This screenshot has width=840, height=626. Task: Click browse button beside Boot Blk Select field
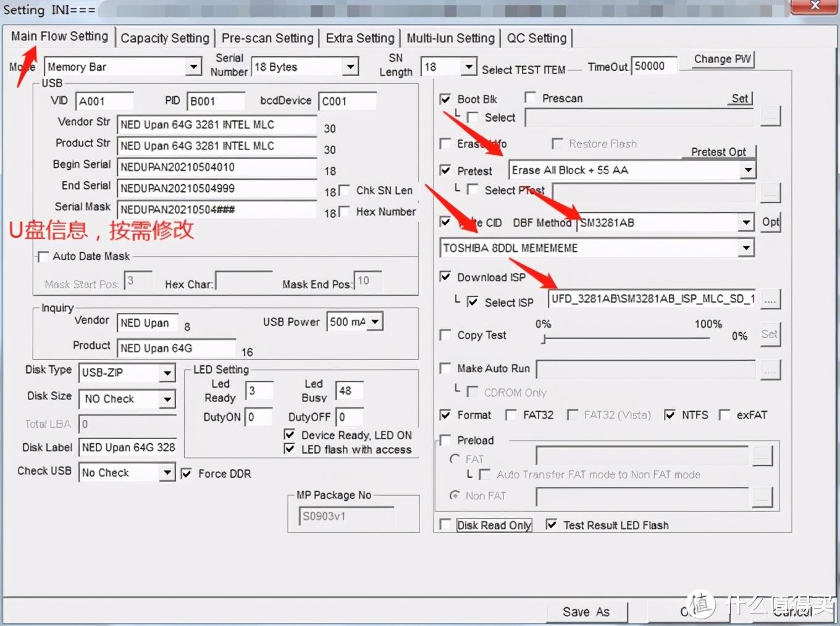tap(770, 116)
